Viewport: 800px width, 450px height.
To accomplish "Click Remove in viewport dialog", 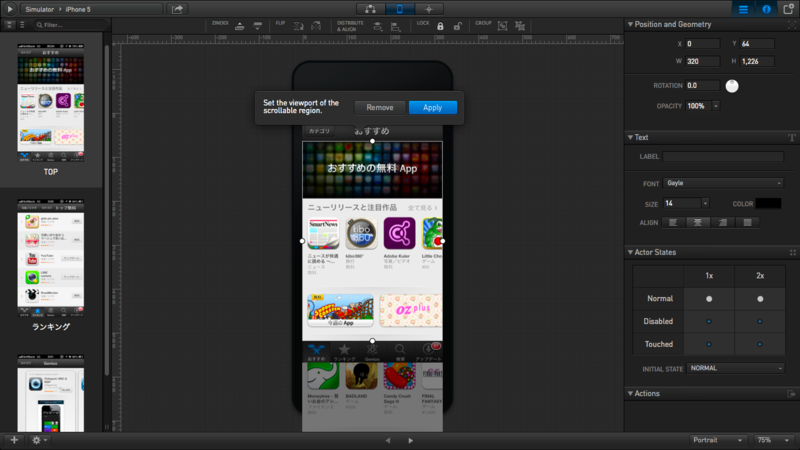I will click(x=380, y=108).
